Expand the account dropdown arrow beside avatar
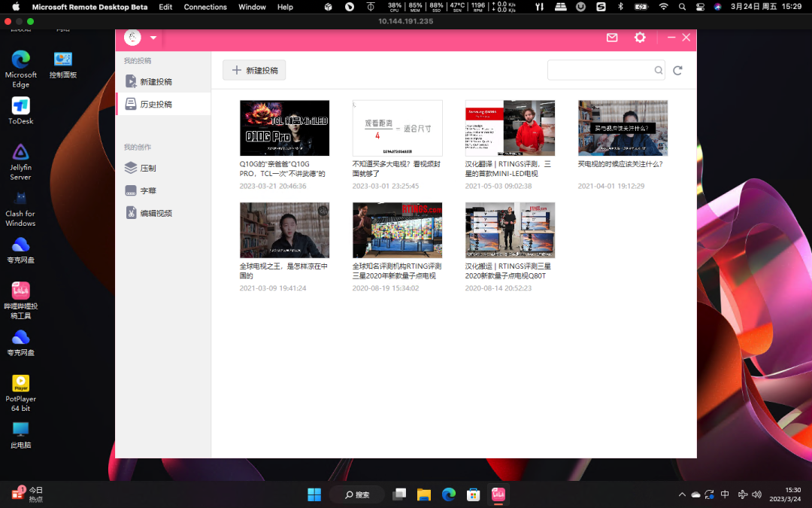The width and height of the screenshot is (812, 508). (x=153, y=38)
